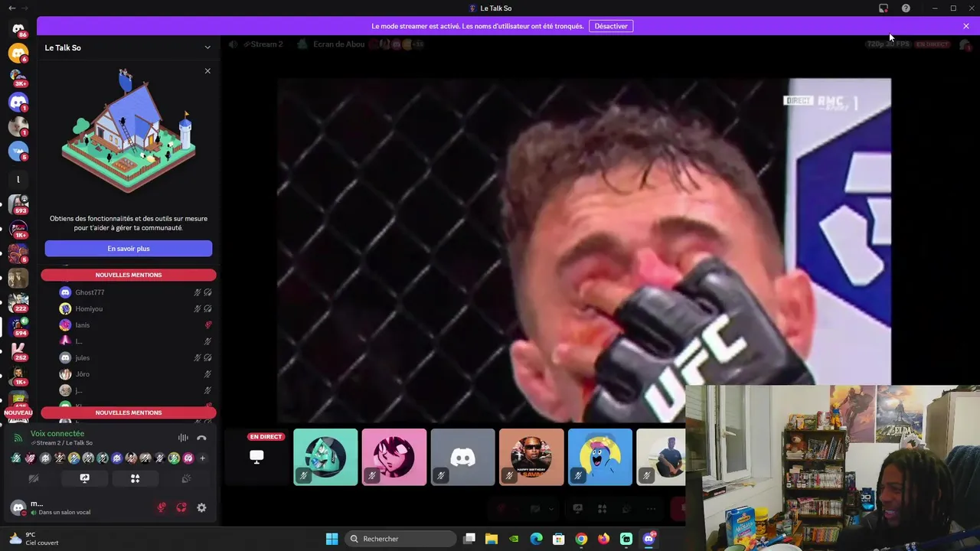Open File Explorer from the taskbar
Image resolution: width=980 pixels, height=551 pixels.
tap(492, 539)
